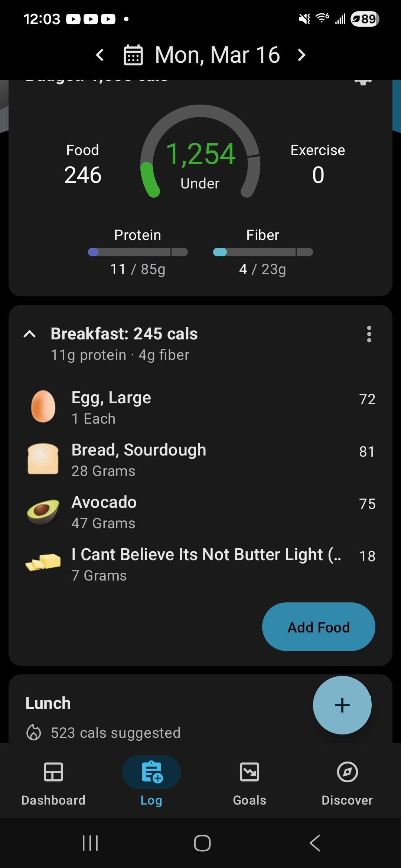Open the calendar date picker icon
This screenshot has width=401, height=868.
[x=133, y=55]
